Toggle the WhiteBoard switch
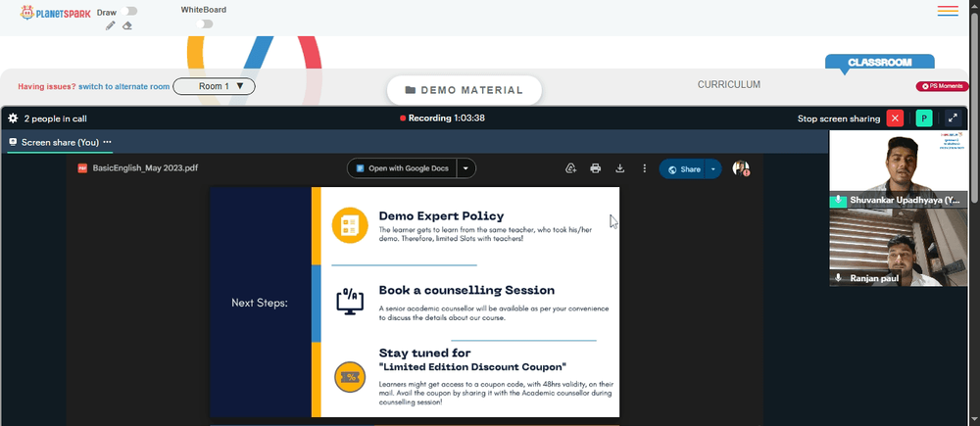This screenshot has width=980, height=426. click(205, 24)
